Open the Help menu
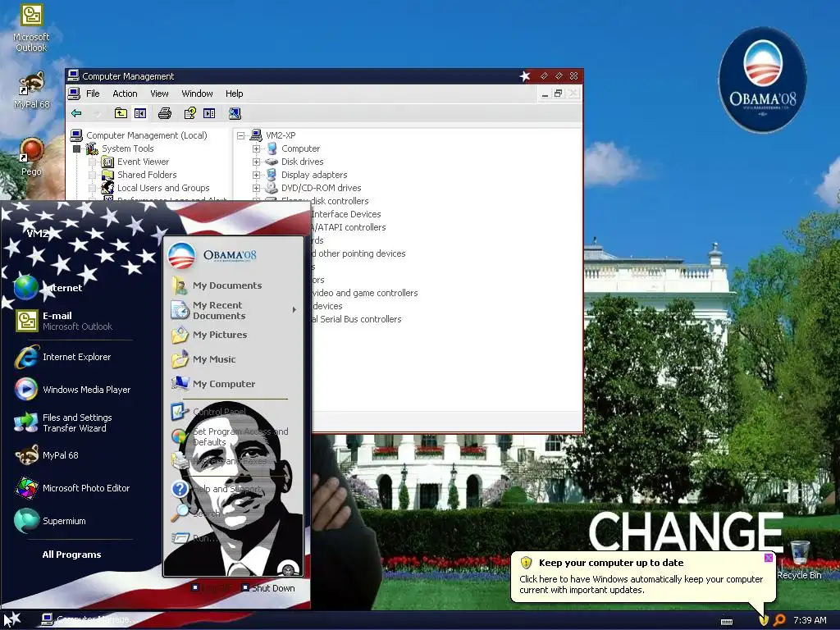 234,94
